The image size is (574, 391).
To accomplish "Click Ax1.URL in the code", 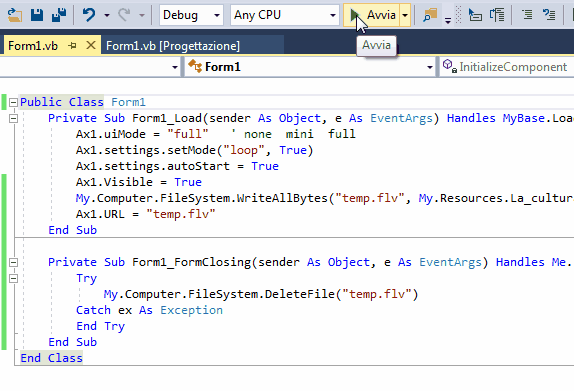I will pos(100,214).
